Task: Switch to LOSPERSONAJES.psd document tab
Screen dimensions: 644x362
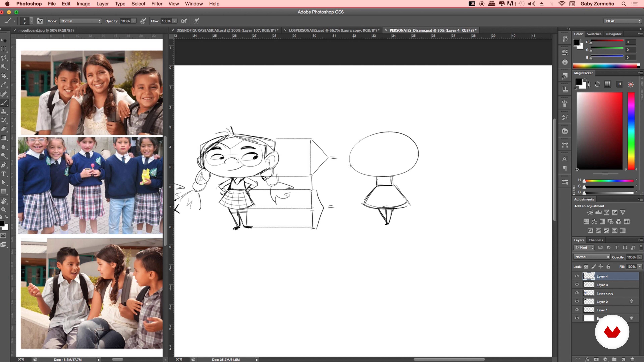Action: click(x=333, y=30)
